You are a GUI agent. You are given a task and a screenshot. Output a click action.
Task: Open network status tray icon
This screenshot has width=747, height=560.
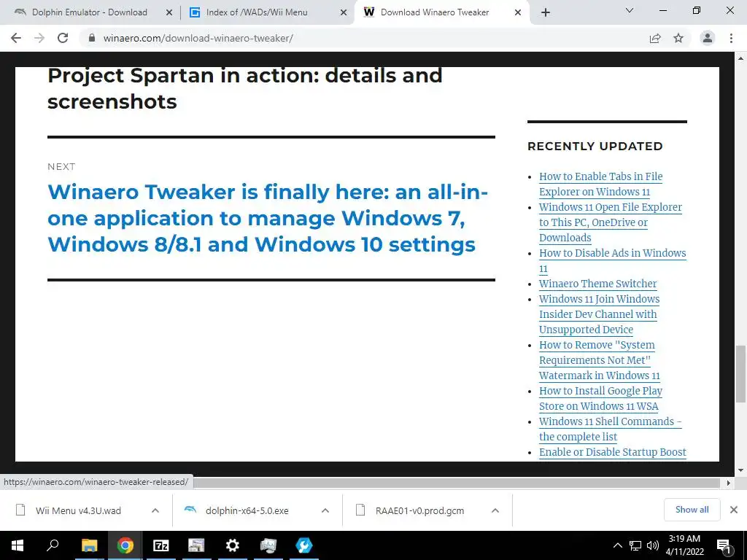[635, 545]
